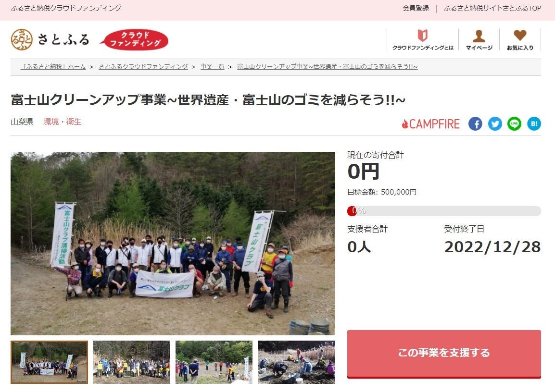Go to マイページ via person icon
This screenshot has height=392, width=555.
click(x=479, y=39)
